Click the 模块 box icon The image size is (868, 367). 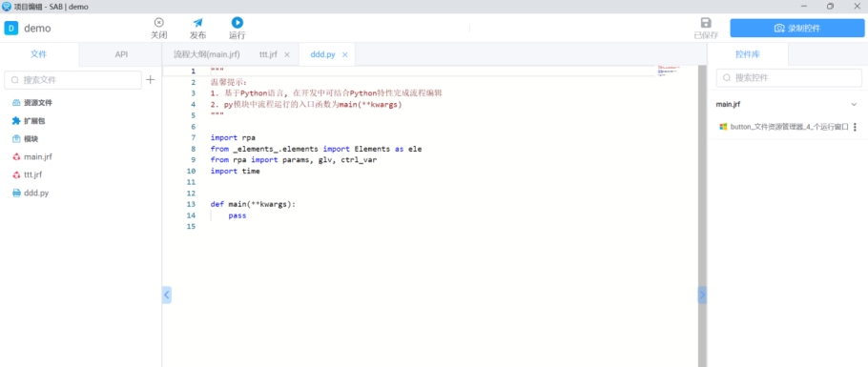[x=16, y=139]
